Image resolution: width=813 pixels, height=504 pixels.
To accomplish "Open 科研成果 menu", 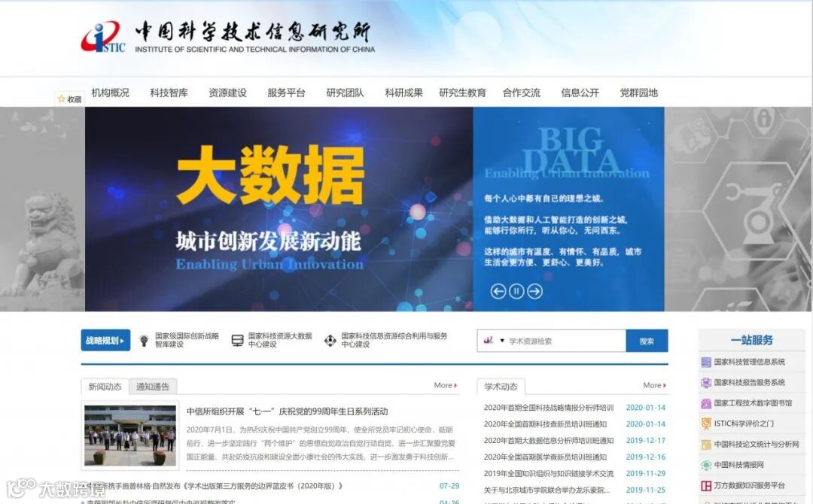I will [404, 93].
